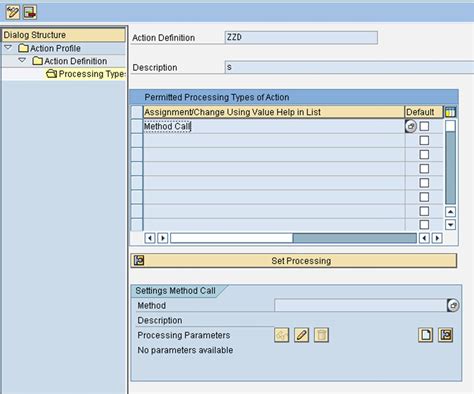The image size is (474, 394).
Task: Click the Method Call table cell
Action: 274,126
